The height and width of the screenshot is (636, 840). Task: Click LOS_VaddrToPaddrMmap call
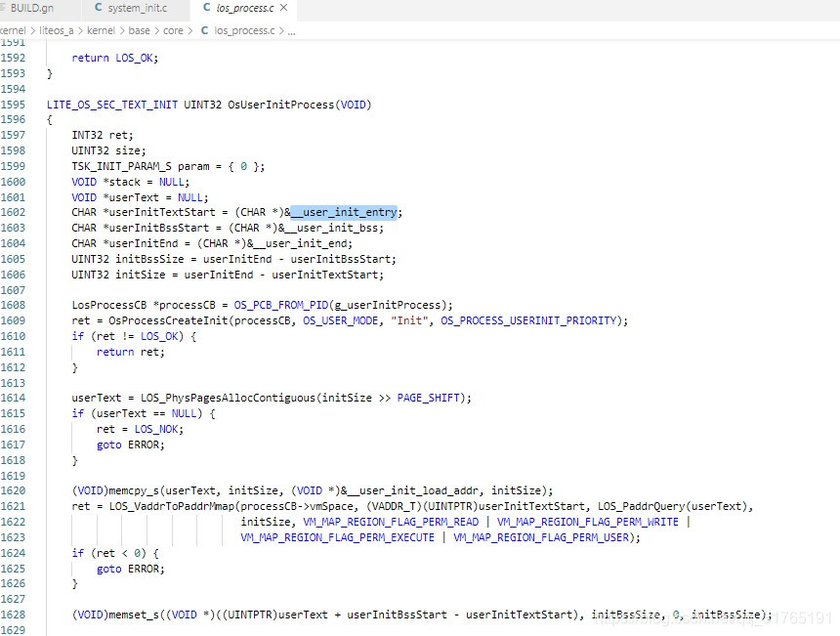[172, 506]
